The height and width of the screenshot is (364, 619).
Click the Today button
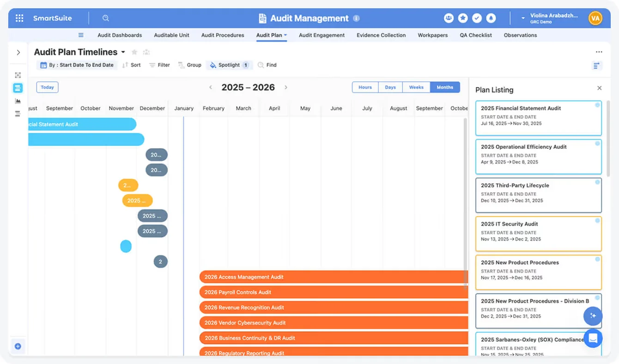[x=47, y=87]
